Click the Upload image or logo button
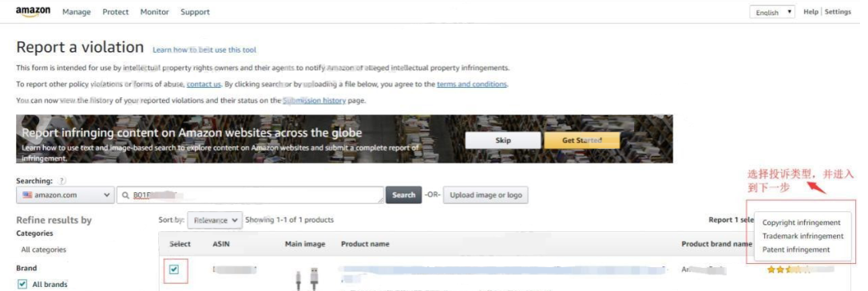 coord(486,195)
